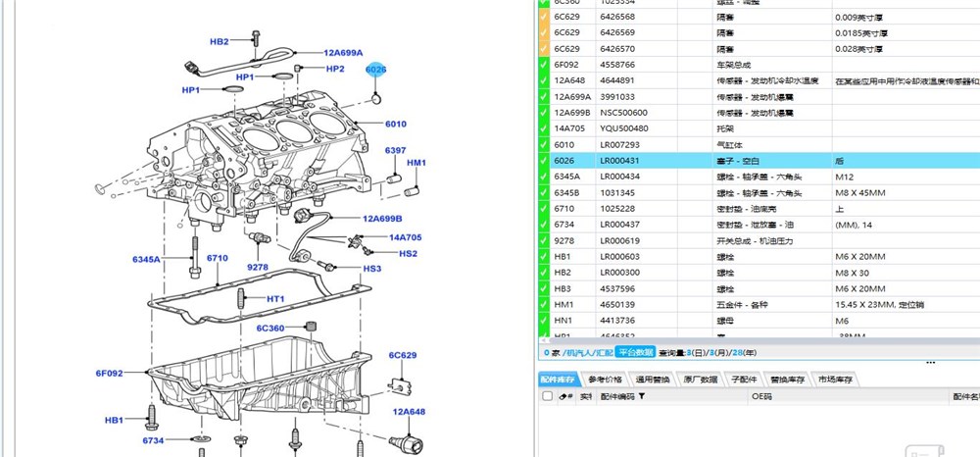
Task: Click the eraser icon column header
Action: point(565,396)
